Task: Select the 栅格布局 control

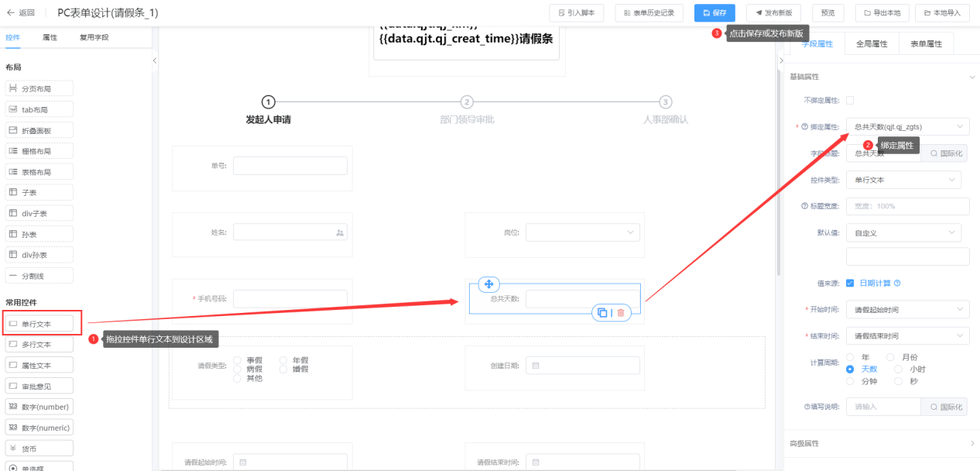Action: click(x=39, y=151)
